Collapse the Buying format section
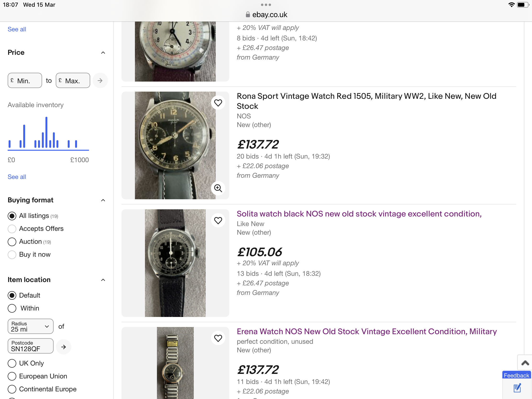Viewport: 532px width, 399px height. point(103,200)
